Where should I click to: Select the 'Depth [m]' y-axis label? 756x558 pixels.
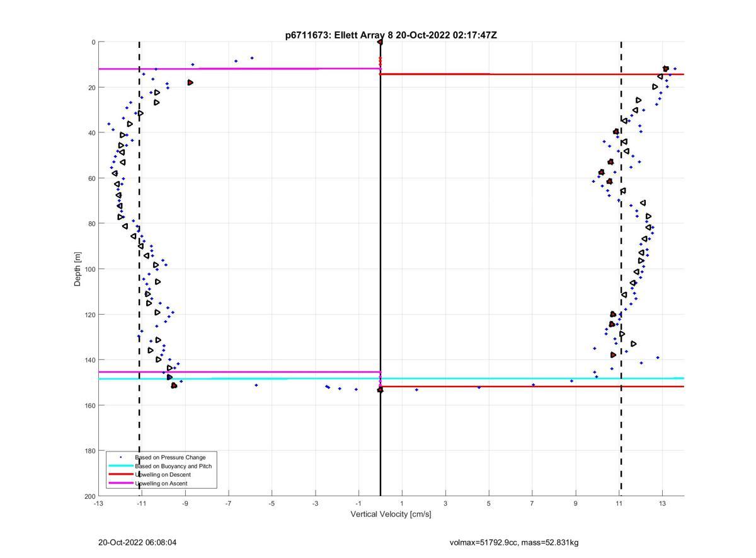[x=78, y=269]
